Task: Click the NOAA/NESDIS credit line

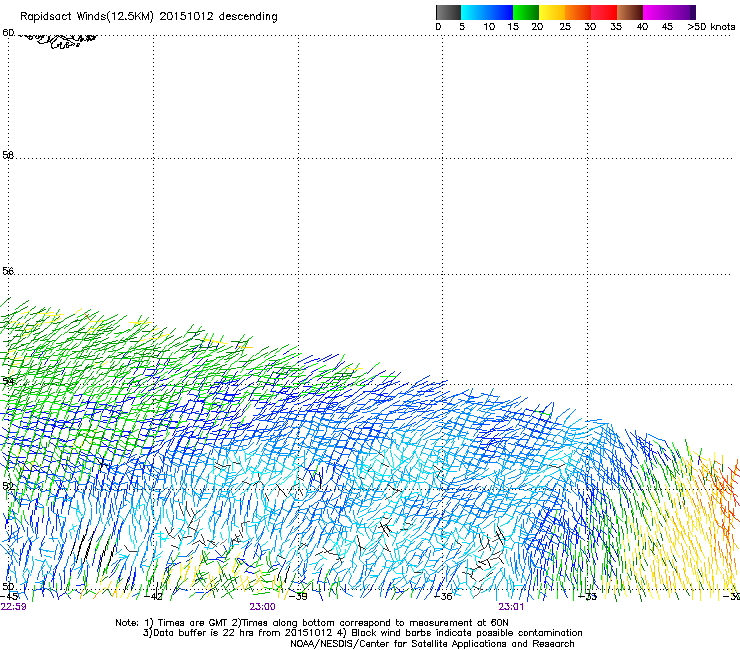Action: (x=432, y=644)
